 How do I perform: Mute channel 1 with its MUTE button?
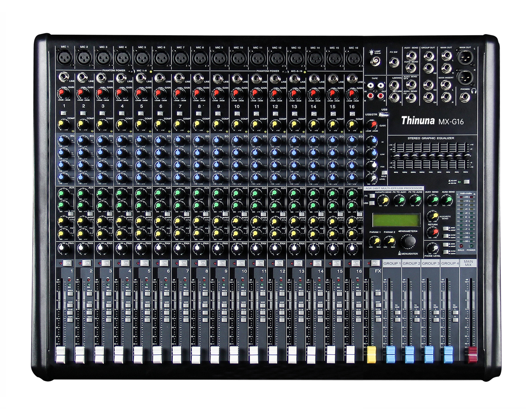pyautogui.click(x=67, y=263)
